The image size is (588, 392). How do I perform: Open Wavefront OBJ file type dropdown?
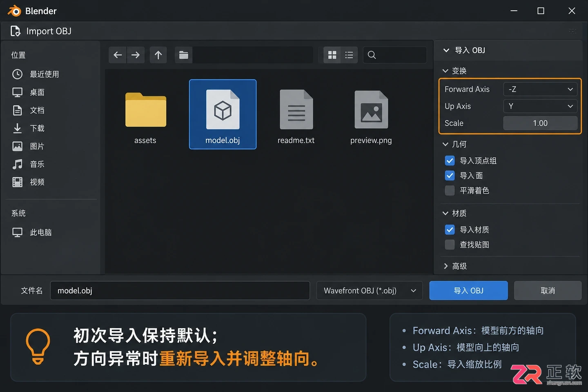tap(370, 290)
